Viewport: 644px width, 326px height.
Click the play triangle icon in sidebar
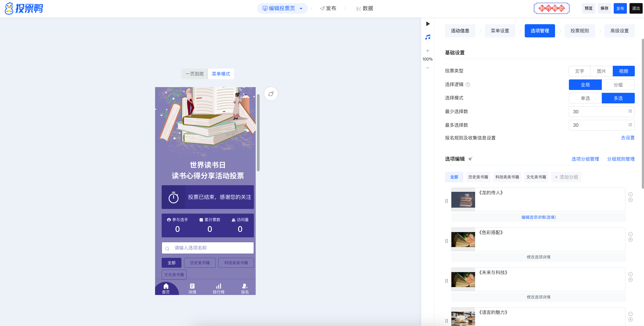click(x=428, y=24)
